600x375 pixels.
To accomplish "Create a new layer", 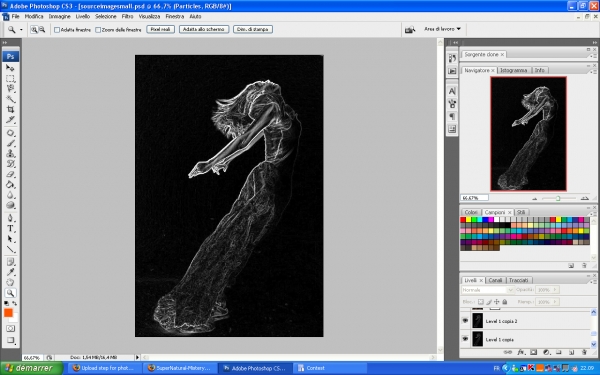I will [x=571, y=352].
